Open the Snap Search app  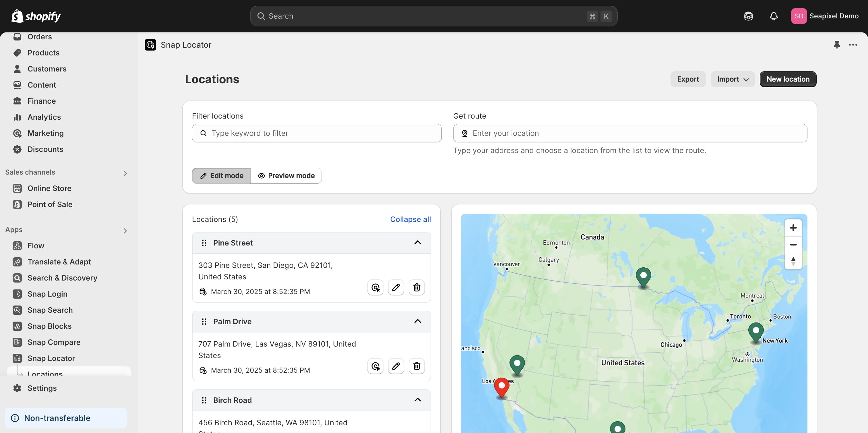click(x=50, y=310)
